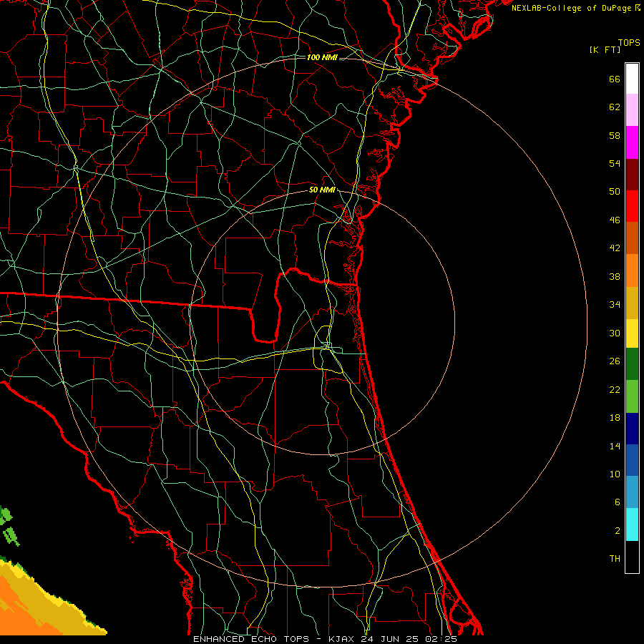
Task: Select the cyan legend swatch
Action: [632, 525]
